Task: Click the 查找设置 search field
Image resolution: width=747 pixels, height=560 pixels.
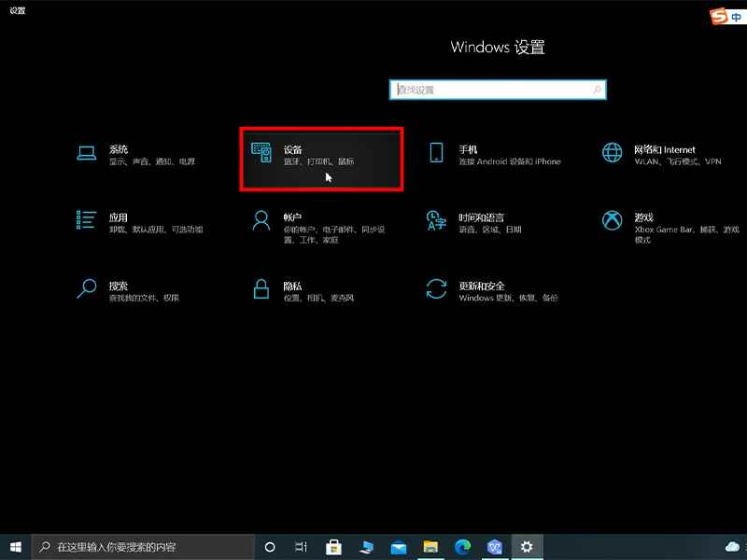Action: pyautogui.click(x=495, y=90)
